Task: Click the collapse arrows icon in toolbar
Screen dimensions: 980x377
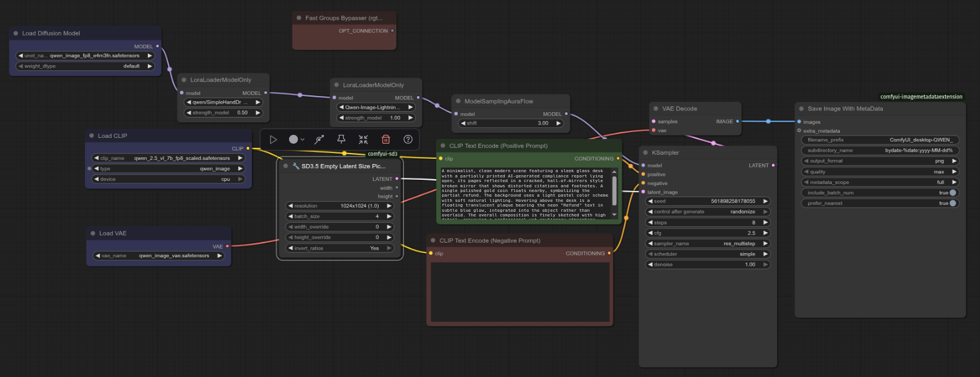Action: 364,140
